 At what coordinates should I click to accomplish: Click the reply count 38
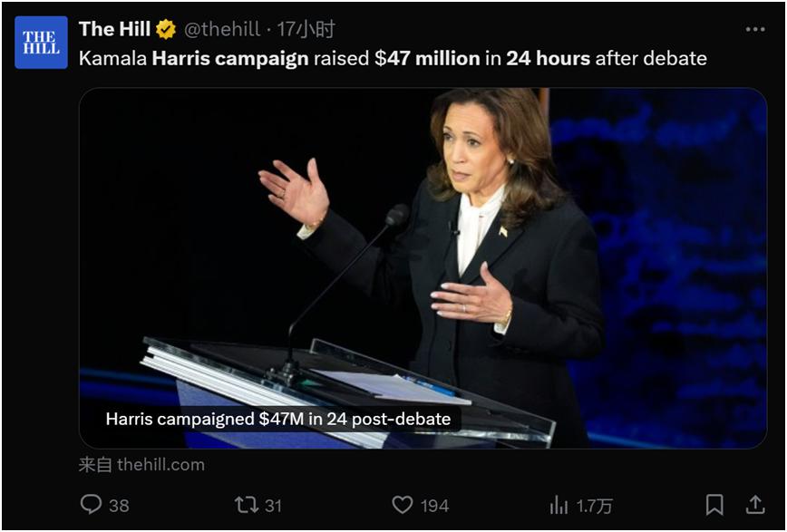119,506
